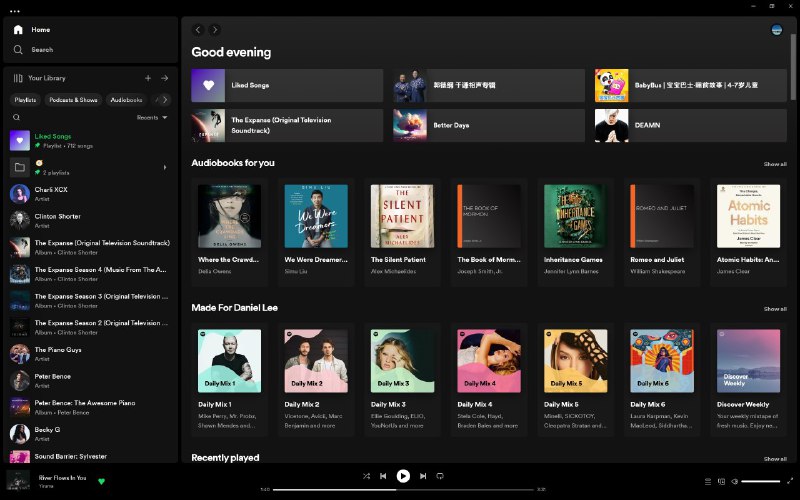The image size is (800, 500).
Task: Open Romeo and Juliet audiobook cover
Action: click(x=662, y=216)
